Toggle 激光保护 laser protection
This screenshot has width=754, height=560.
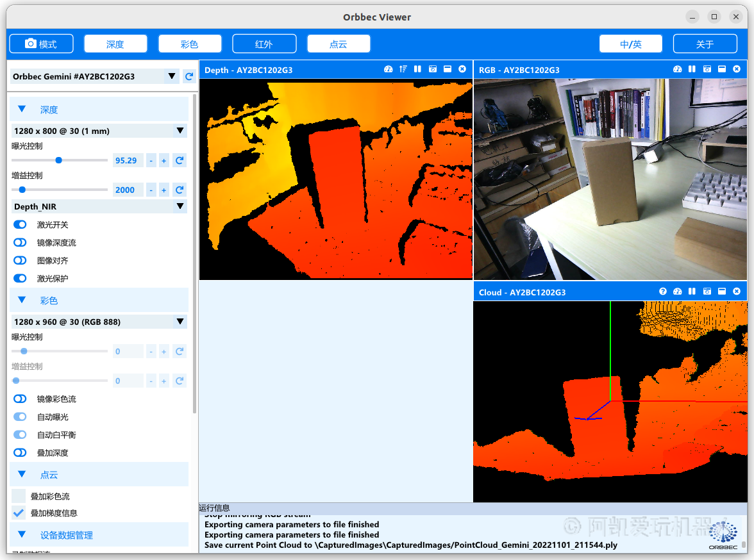tap(21, 278)
